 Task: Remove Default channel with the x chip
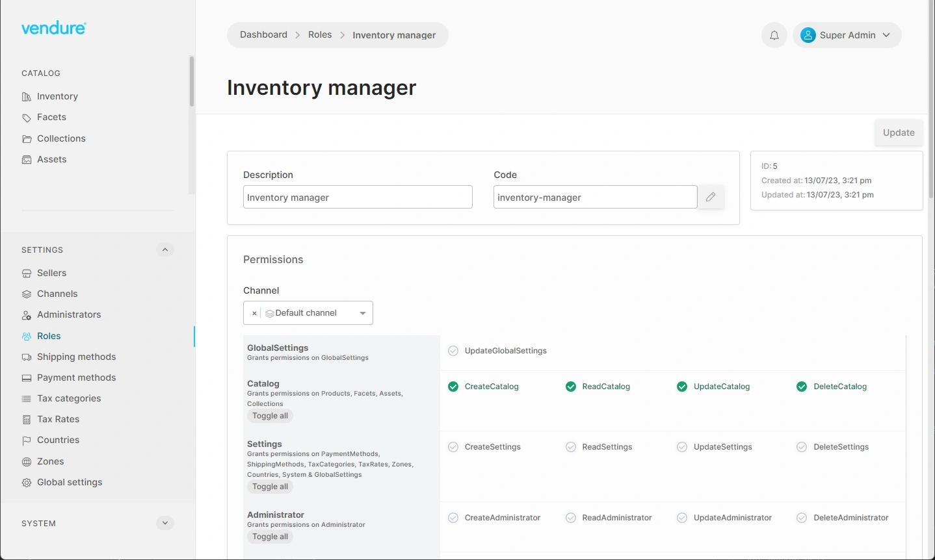click(254, 312)
